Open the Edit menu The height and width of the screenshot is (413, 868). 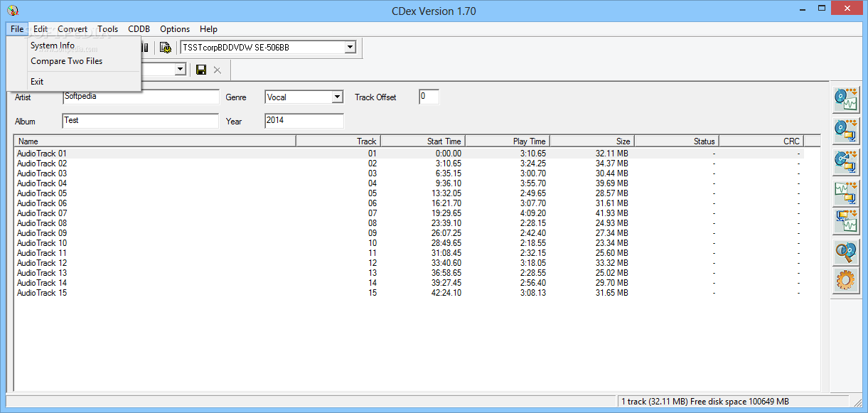pos(41,29)
